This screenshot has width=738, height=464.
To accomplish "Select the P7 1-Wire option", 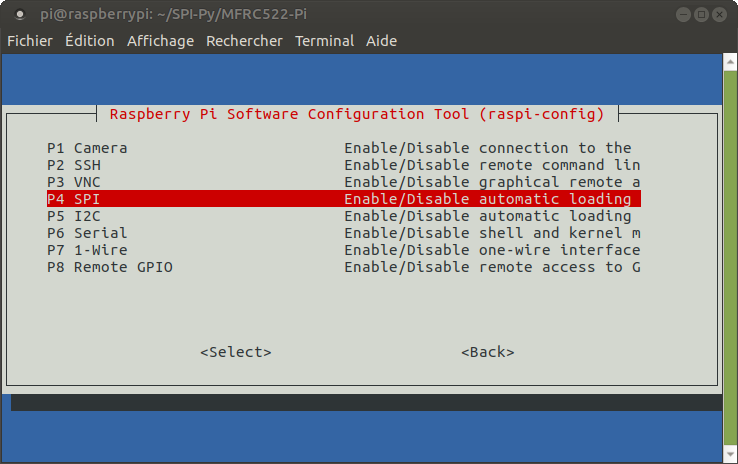I will tap(87, 250).
